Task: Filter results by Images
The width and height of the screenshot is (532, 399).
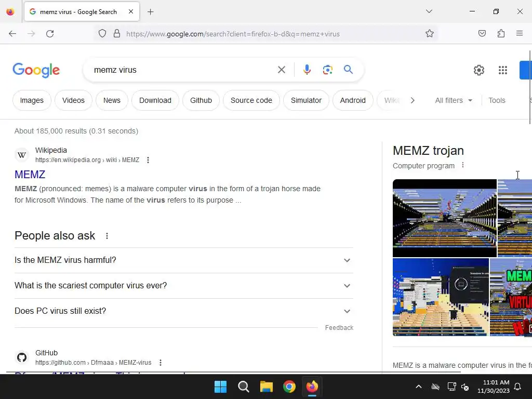Action: pos(32,100)
